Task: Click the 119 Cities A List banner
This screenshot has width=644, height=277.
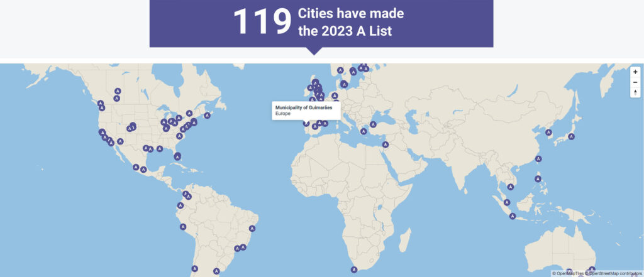Action: [x=321, y=23]
